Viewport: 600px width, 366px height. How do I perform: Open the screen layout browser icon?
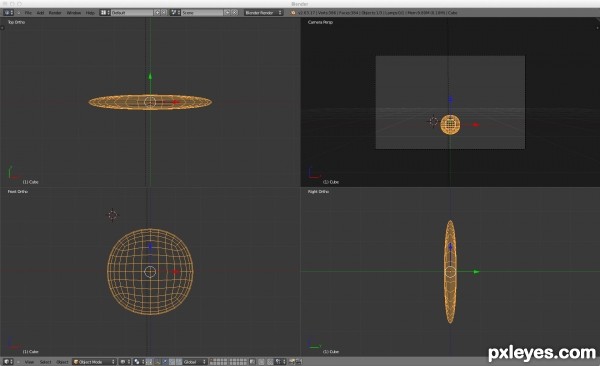tap(105, 13)
